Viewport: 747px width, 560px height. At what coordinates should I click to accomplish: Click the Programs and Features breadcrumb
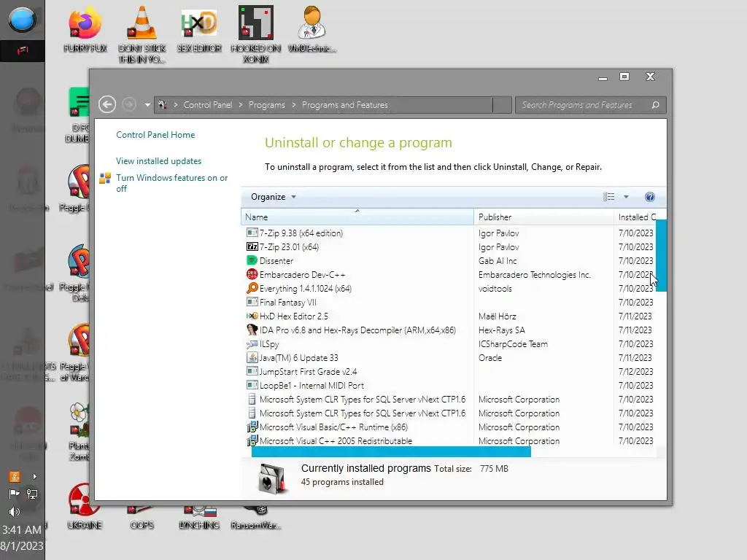click(x=345, y=105)
